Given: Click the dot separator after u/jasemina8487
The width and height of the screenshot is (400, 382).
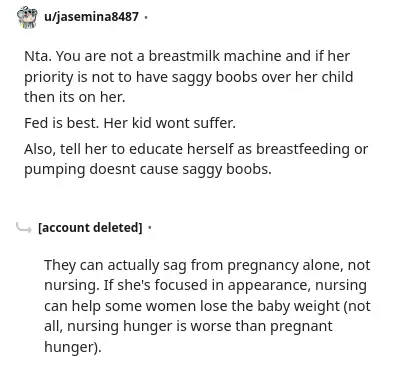Looking at the screenshot, I should pos(146,17).
